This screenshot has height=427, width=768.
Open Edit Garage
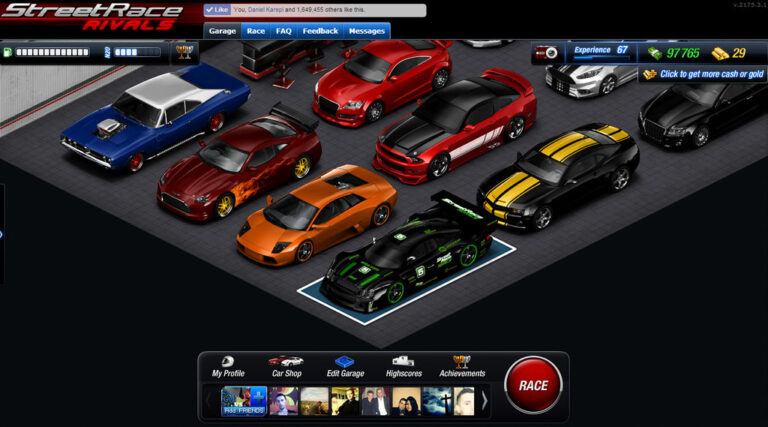point(345,366)
